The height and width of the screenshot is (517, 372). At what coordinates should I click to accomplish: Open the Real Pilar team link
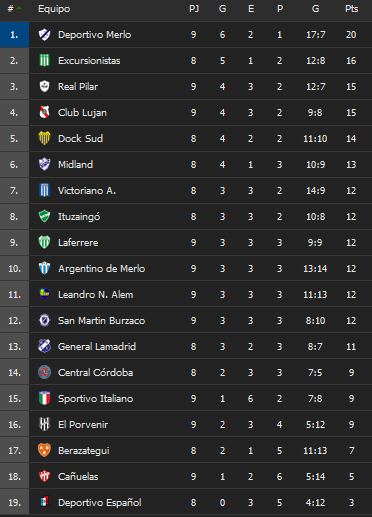tap(78, 87)
